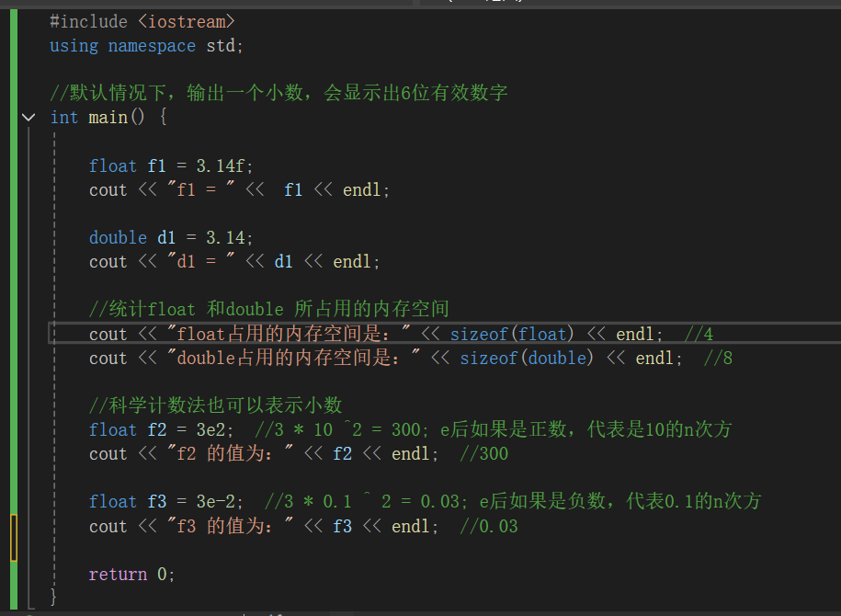The width and height of the screenshot is (841, 616).
Task: Click 'int main() {' declaration
Action: coord(108,117)
